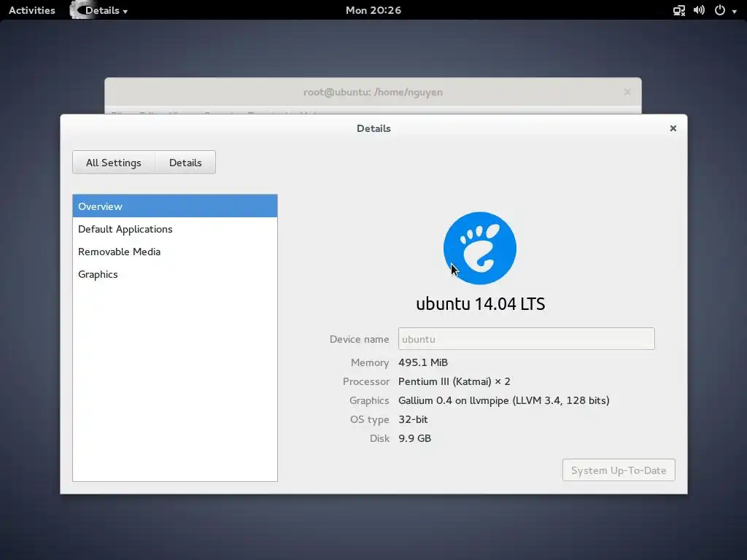Select Removable Media in the sidebar
Screen dimensions: 747x560
click(x=175, y=252)
